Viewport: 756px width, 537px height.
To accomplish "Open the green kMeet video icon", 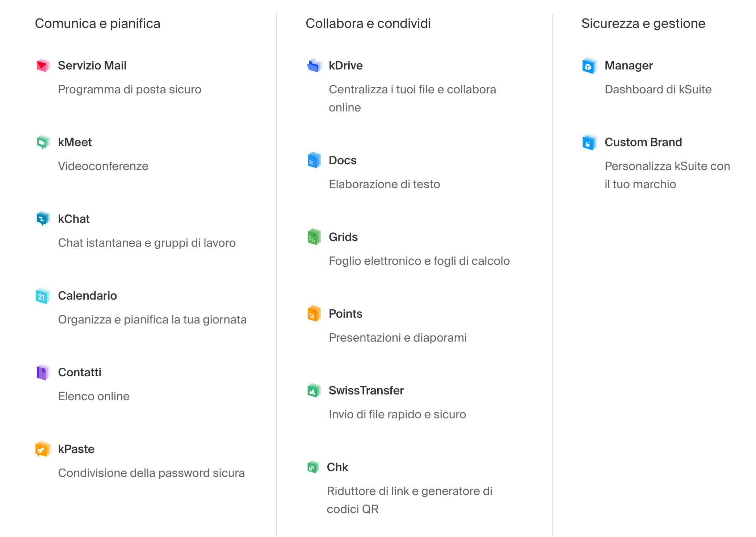I will [x=43, y=142].
